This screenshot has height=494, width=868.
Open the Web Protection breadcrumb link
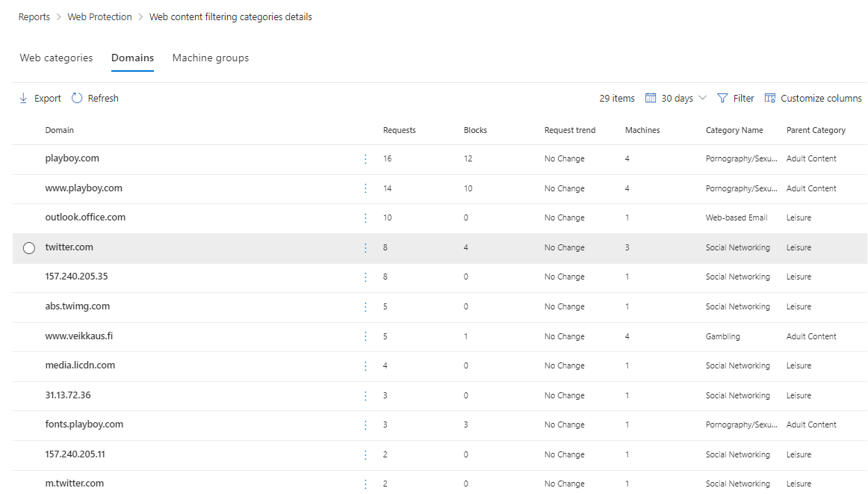pos(99,16)
